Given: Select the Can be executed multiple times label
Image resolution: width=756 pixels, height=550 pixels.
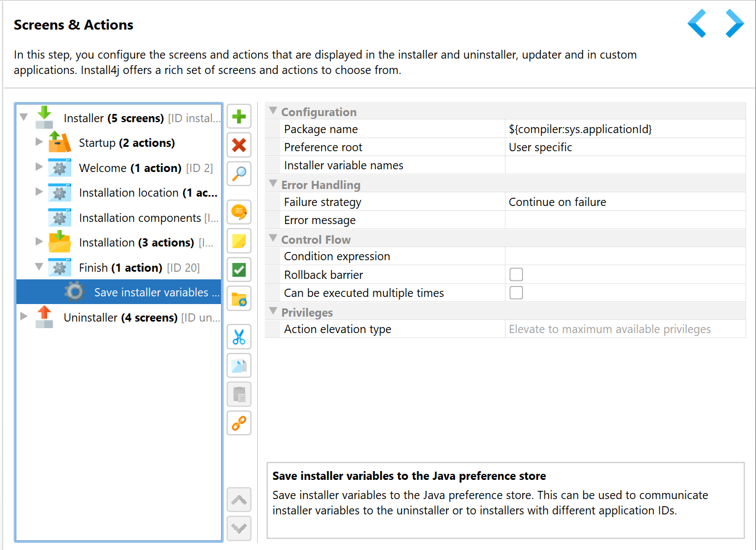Looking at the screenshot, I should pos(364,293).
